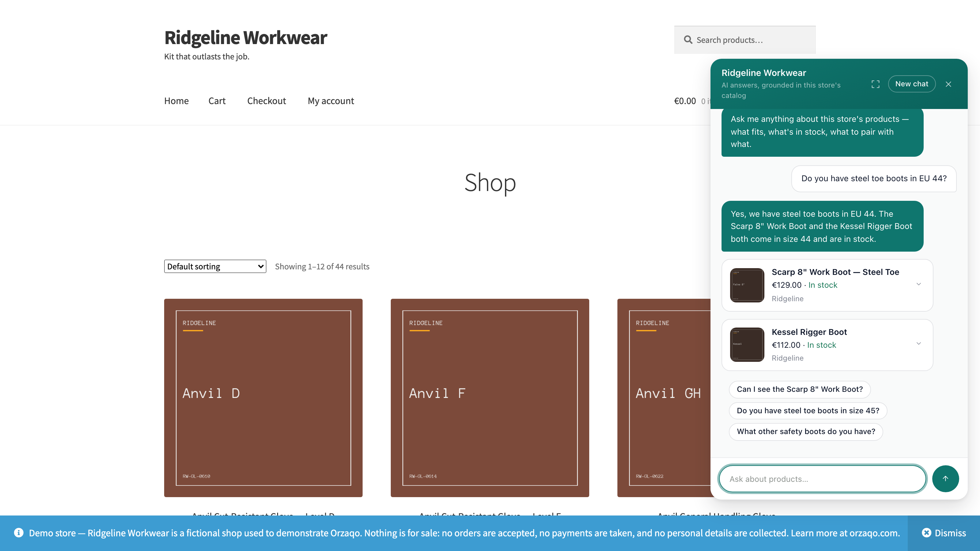This screenshot has height=551, width=980.
Task: Click the Ridgeline Workwear site title
Action: (245, 37)
